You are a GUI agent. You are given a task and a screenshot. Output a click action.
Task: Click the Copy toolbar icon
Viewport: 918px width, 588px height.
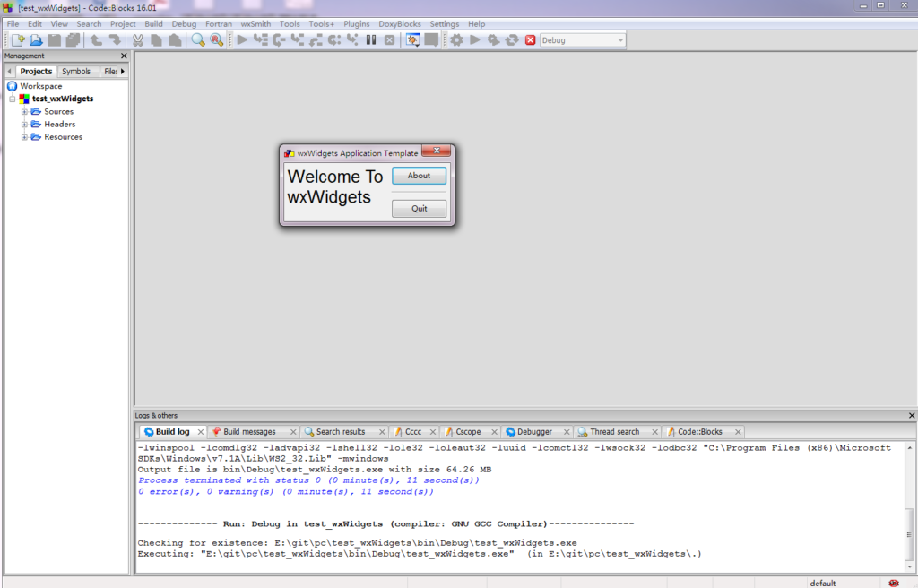click(x=156, y=39)
